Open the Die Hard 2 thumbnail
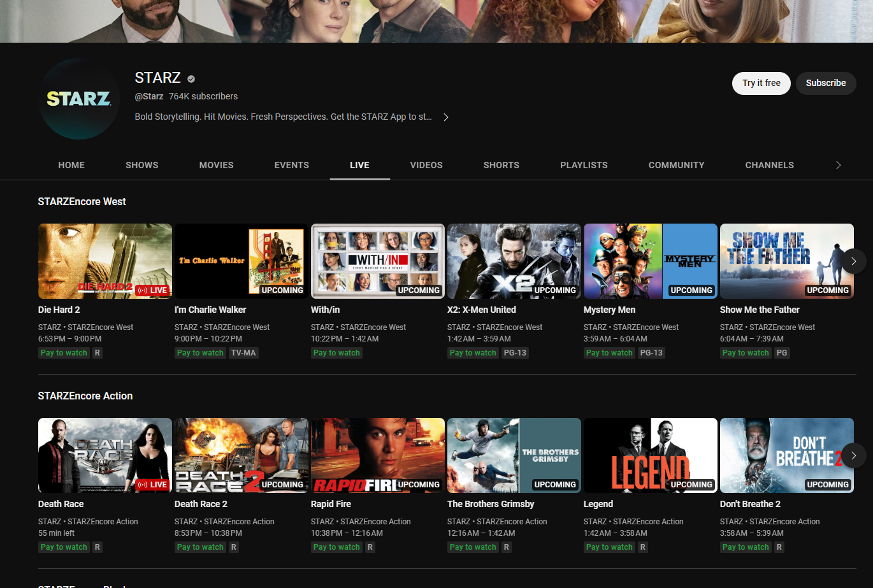The height and width of the screenshot is (588, 873). tap(105, 261)
